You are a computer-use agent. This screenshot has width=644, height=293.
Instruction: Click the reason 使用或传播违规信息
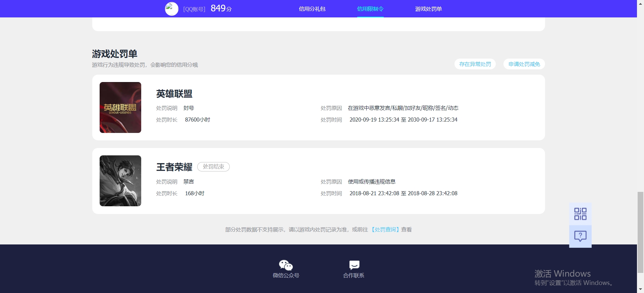coord(372,181)
